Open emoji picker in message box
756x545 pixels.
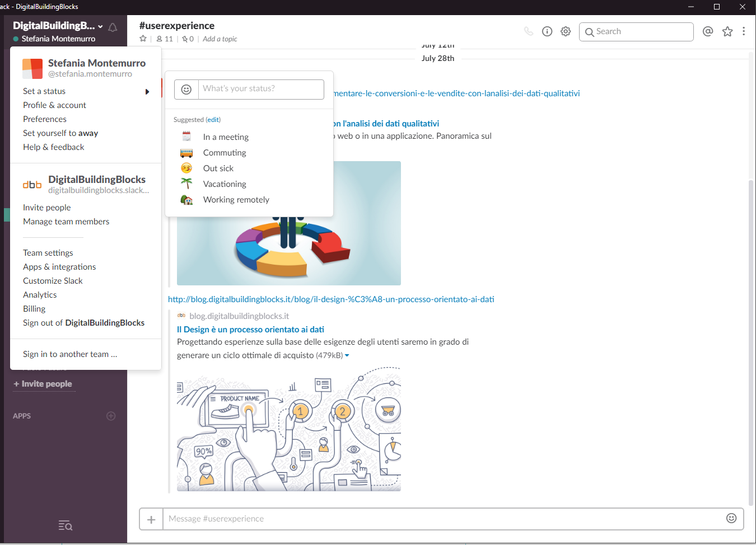point(731,518)
